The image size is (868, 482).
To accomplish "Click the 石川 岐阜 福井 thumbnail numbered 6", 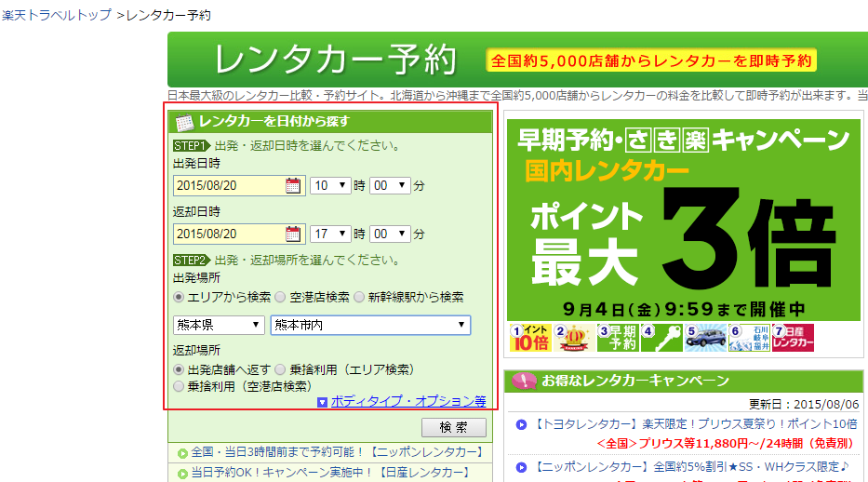I will [x=749, y=338].
